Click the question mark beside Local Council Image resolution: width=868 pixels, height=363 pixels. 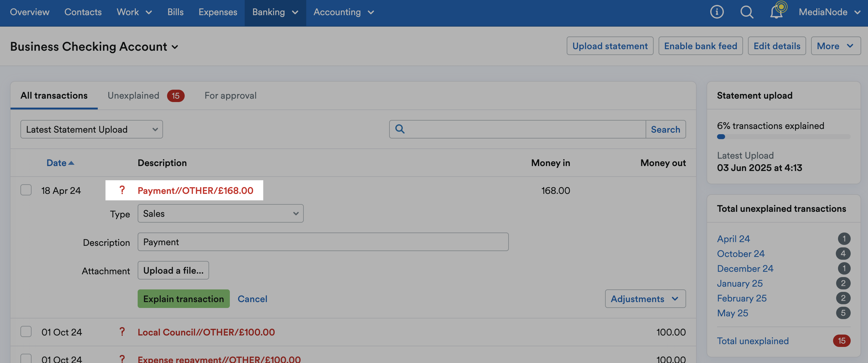tap(122, 332)
